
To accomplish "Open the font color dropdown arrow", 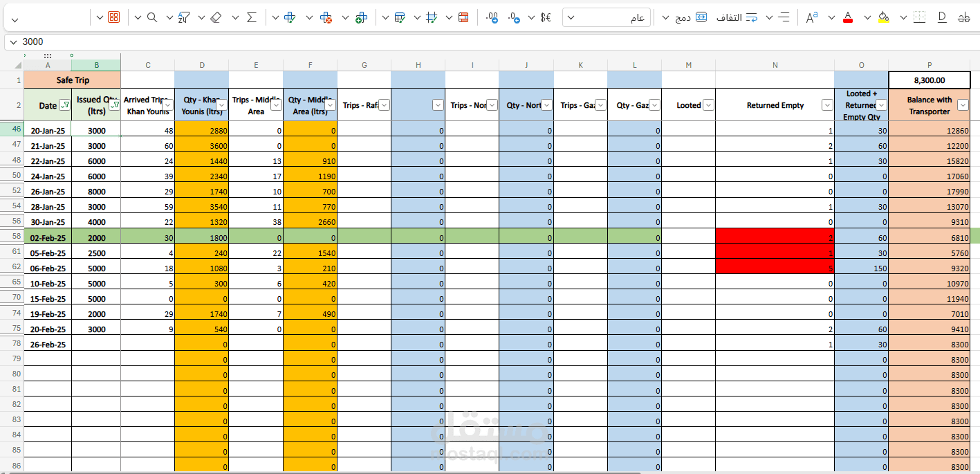I will tap(831, 17).
